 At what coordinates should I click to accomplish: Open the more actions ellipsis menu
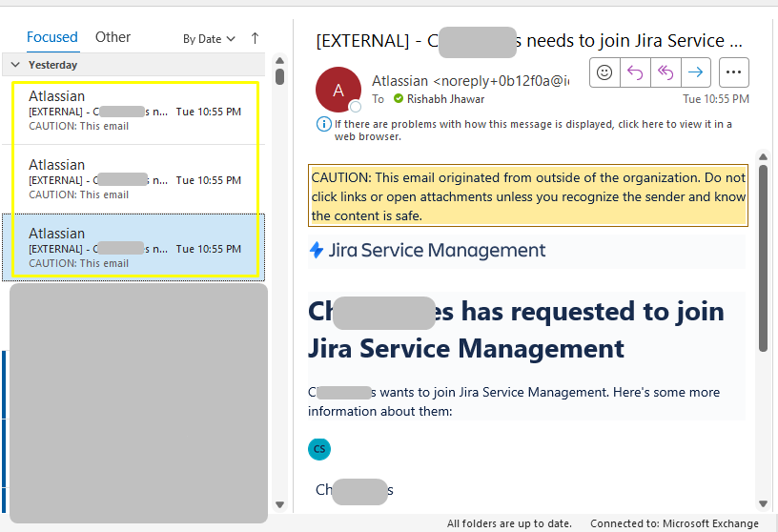coord(733,72)
